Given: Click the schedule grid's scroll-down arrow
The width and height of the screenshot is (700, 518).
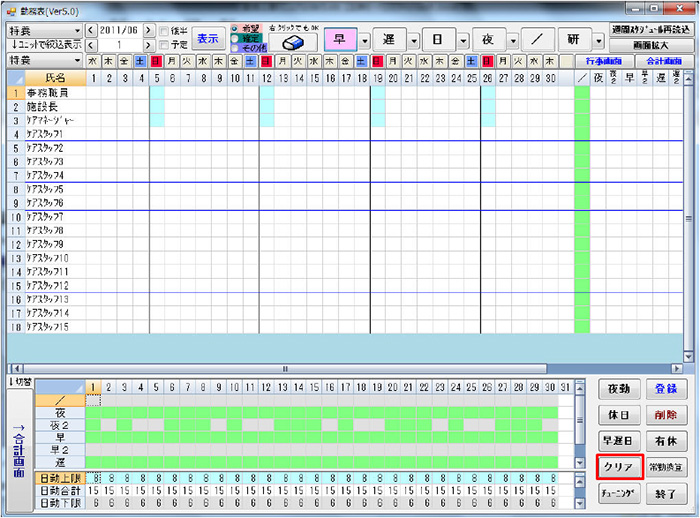Looking at the screenshot, I should click(x=688, y=357).
